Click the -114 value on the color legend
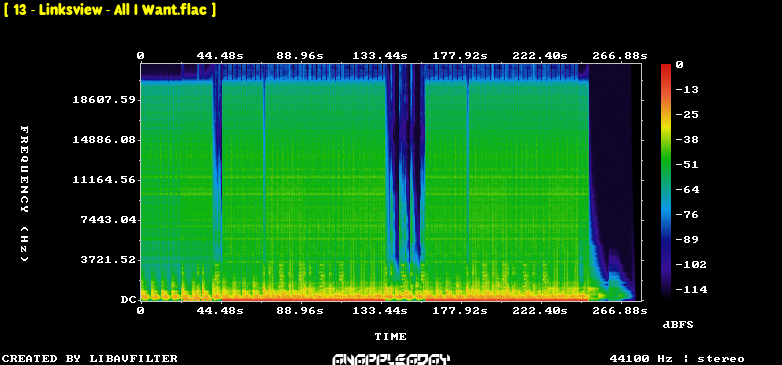Viewport: 782px width, 365px height. (x=691, y=290)
